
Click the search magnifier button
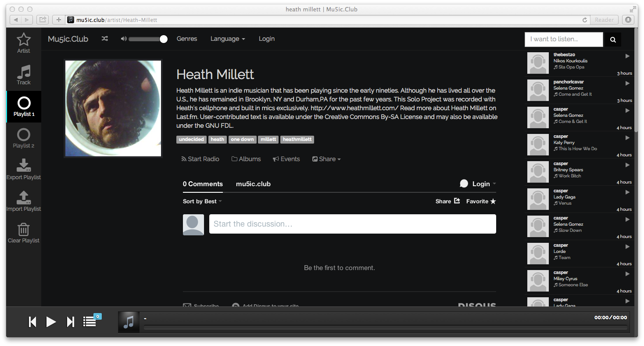[x=613, y=40]
